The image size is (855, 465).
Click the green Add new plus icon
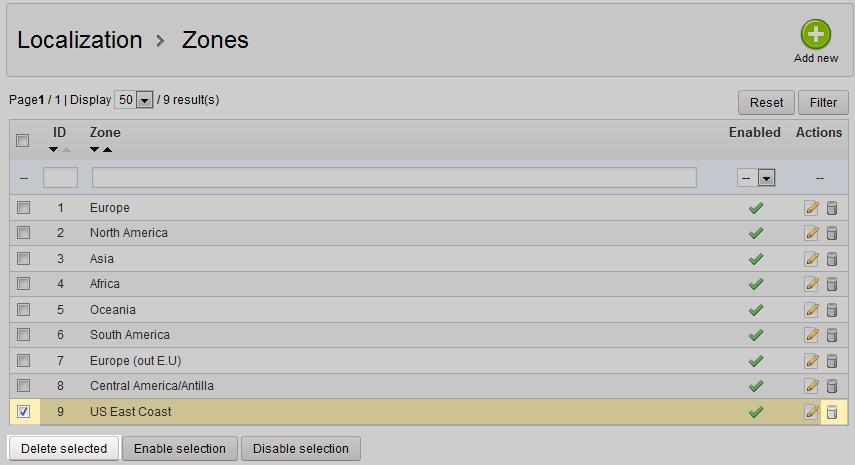(x=816, y=35)
